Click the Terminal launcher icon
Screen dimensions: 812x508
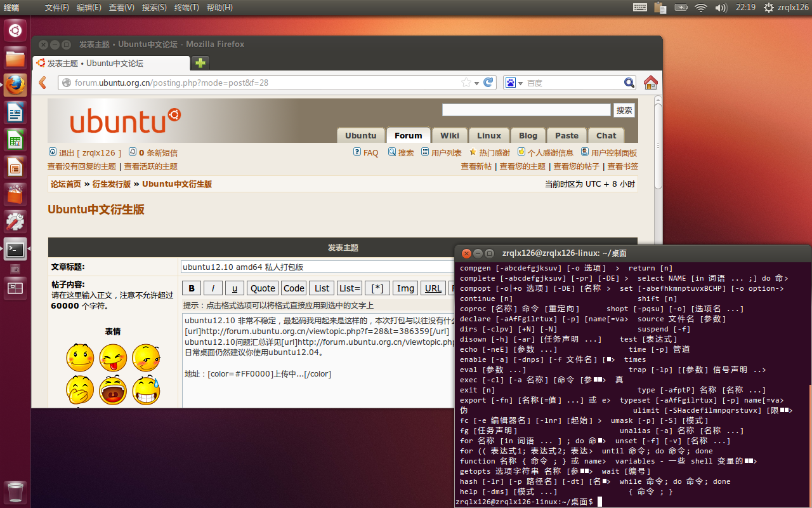pos(15,250)
